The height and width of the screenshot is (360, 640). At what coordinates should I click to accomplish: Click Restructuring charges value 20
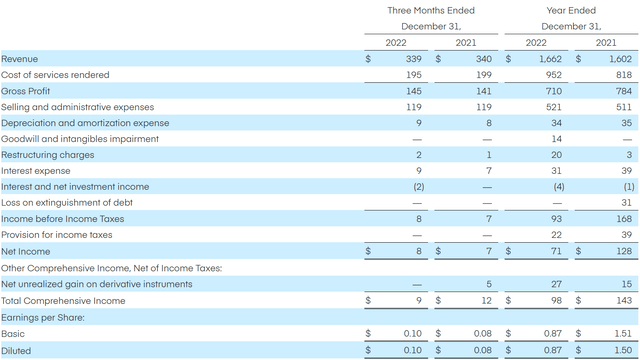556,155
